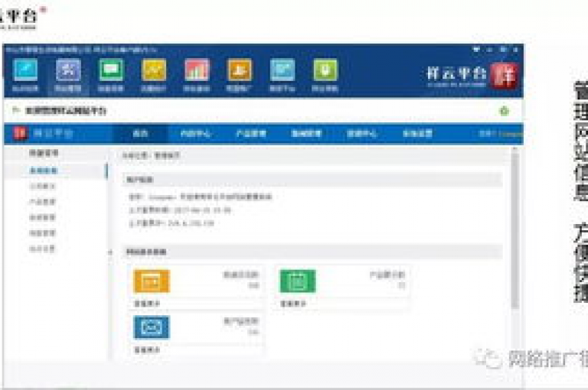Open the yellow line-chart icon in toolbar
This screenshot has height=390, width=588.
[x=154, y=70]
